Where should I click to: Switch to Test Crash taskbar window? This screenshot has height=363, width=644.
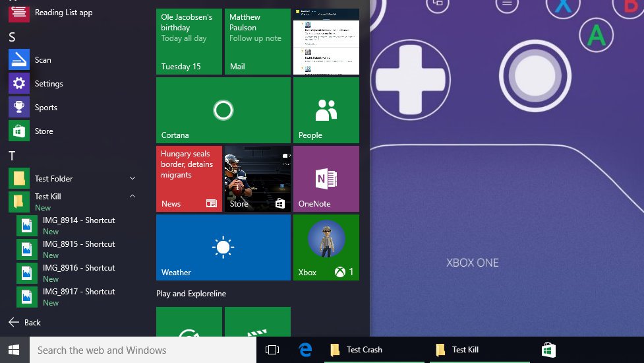374,350
